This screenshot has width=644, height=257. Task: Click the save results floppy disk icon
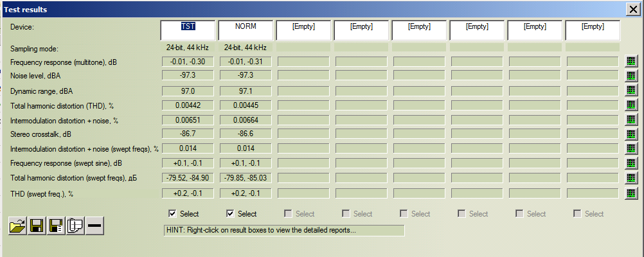click(37, 226)
